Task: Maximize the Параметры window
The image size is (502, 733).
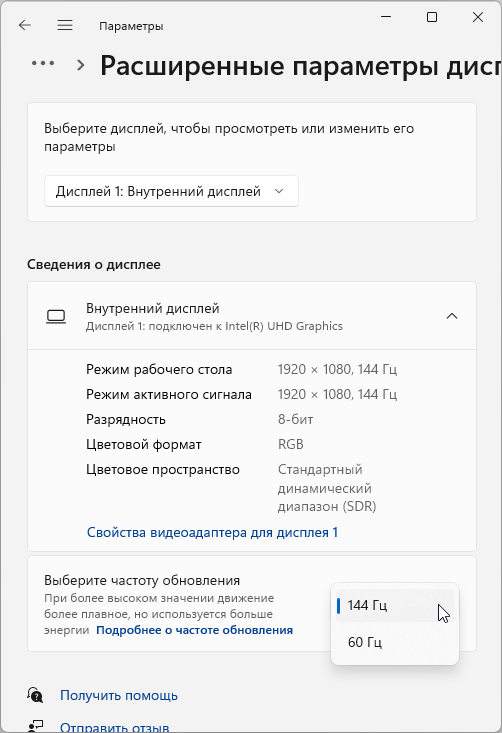Action: tap(432, 17)
